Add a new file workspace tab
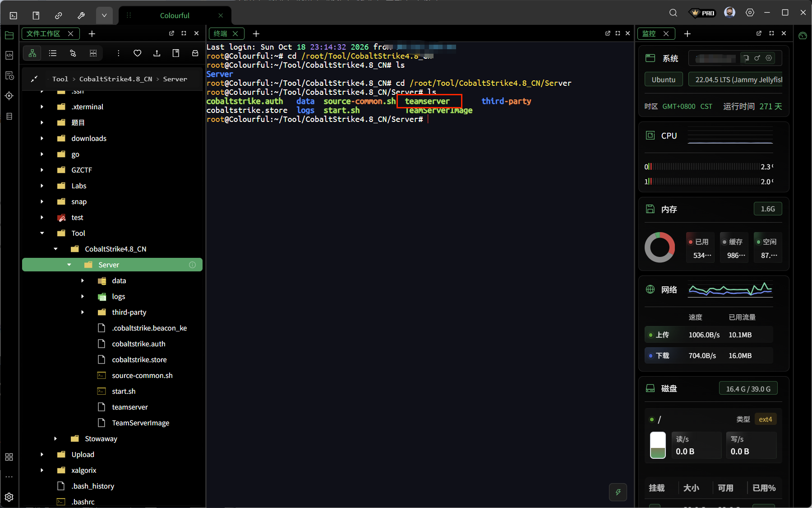812x508 pixels. coord(92,34)
